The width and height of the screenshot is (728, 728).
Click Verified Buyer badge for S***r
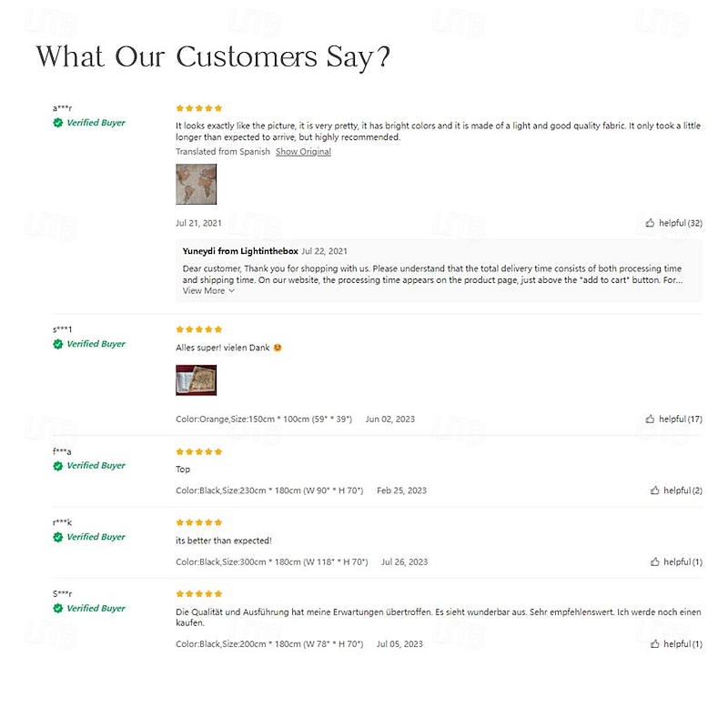[58, 609]
